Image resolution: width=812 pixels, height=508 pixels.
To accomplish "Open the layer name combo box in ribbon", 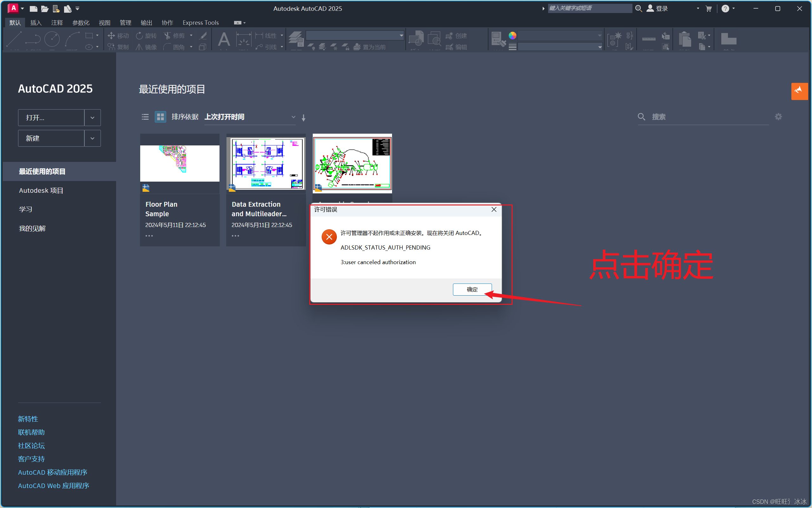I will tap(355, 35).
